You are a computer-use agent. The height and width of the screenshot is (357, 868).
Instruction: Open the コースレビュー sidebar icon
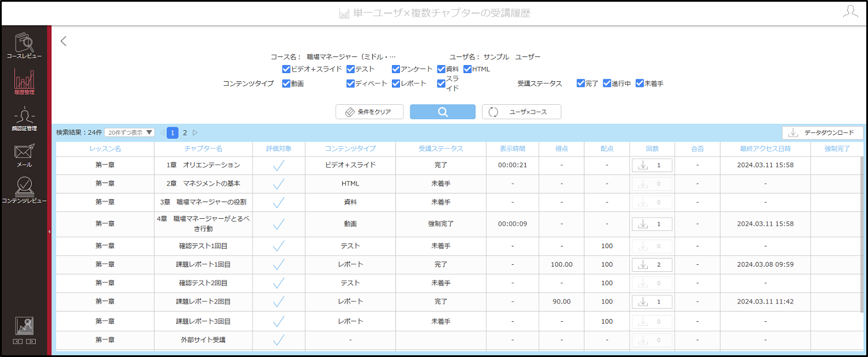pos(24,46)
